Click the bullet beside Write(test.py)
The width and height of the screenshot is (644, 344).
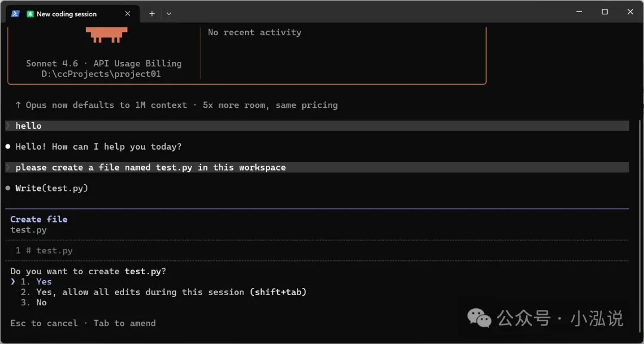(8, 188)
